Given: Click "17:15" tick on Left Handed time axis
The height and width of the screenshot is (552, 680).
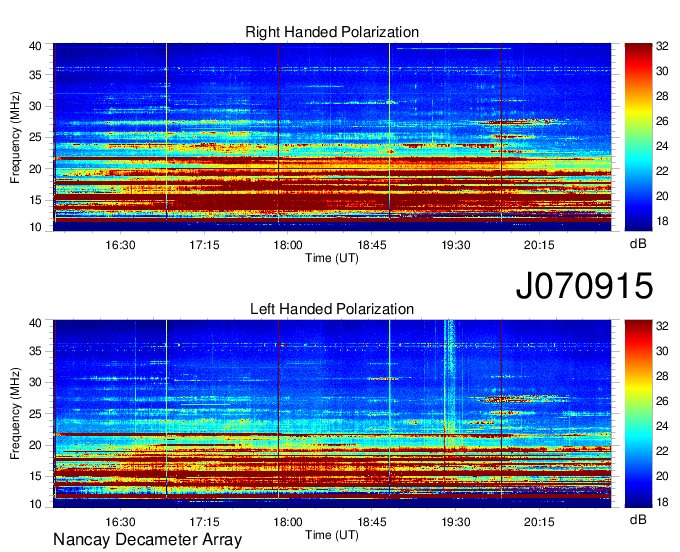Looking at the screenshot, I should point(204,522).
